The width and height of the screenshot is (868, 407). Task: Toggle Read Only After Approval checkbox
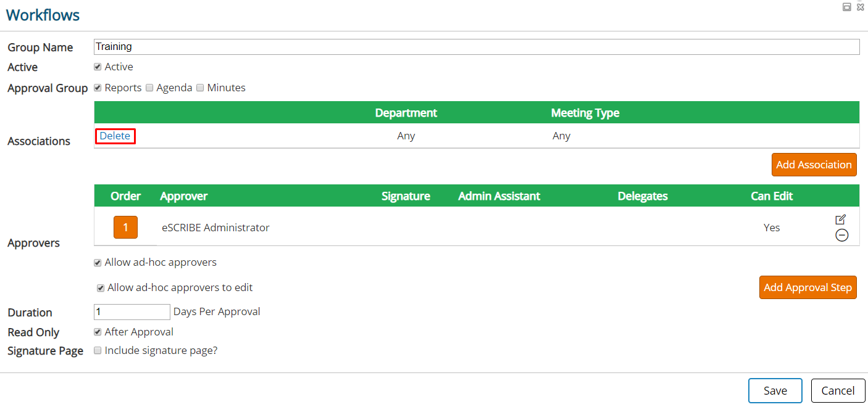pyautogui.click(x=98, y=332)
